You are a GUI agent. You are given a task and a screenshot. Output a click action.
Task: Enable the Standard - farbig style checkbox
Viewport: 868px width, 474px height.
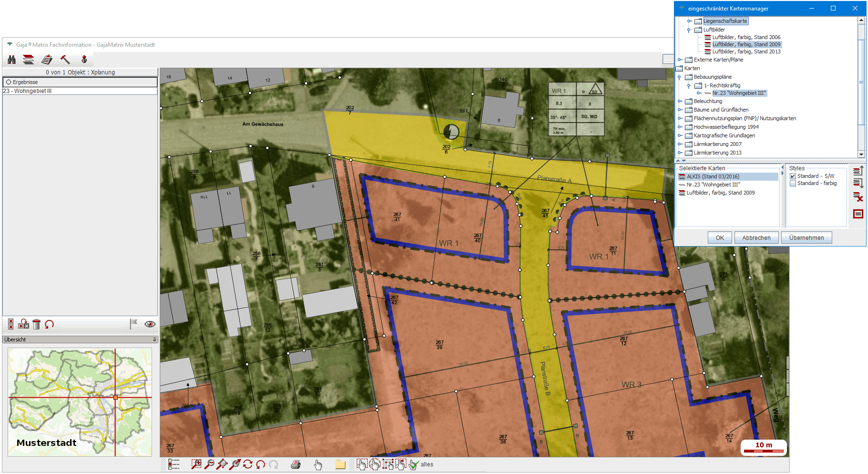793,184
